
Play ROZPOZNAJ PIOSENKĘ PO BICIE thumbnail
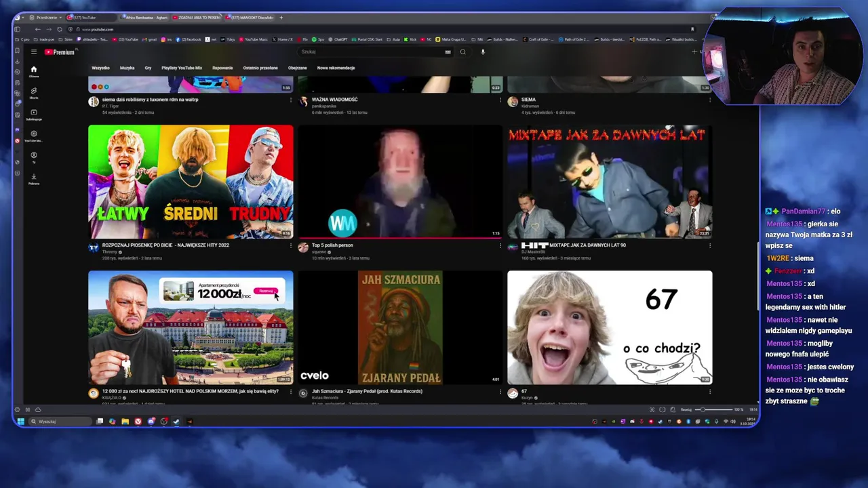pos(191,182)
